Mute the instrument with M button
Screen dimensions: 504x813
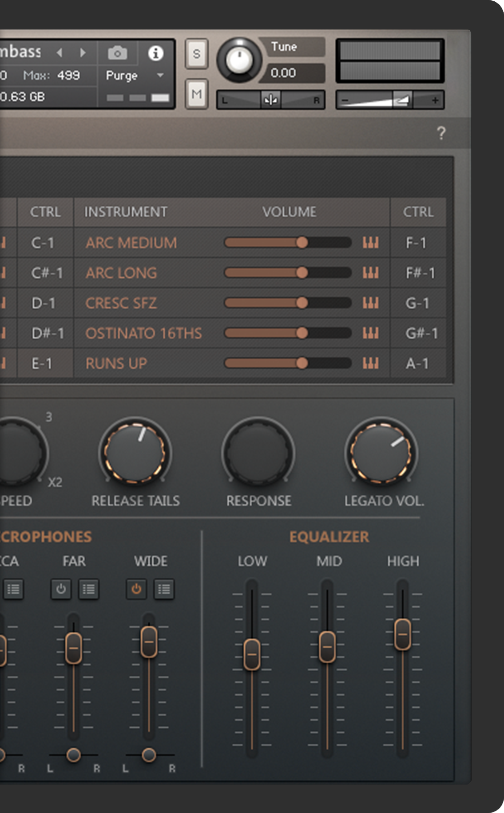[196, 94]
